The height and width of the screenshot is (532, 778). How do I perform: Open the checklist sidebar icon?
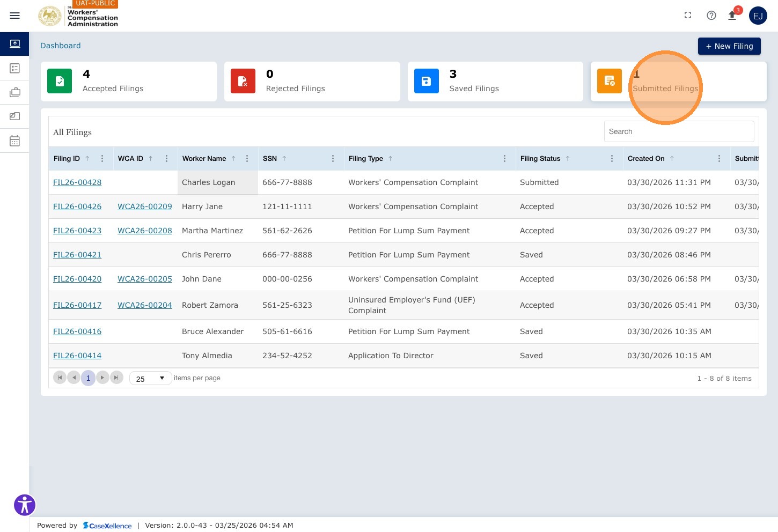14,68
